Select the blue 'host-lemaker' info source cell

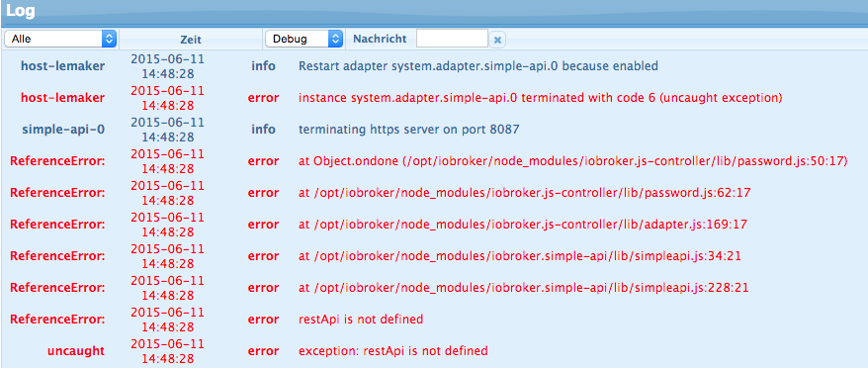coord(62,66)
